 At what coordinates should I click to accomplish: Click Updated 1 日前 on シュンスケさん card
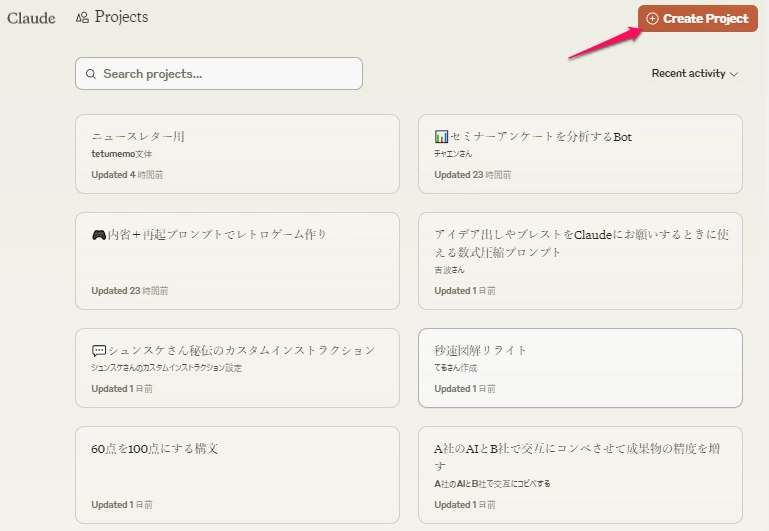[122, 389]
